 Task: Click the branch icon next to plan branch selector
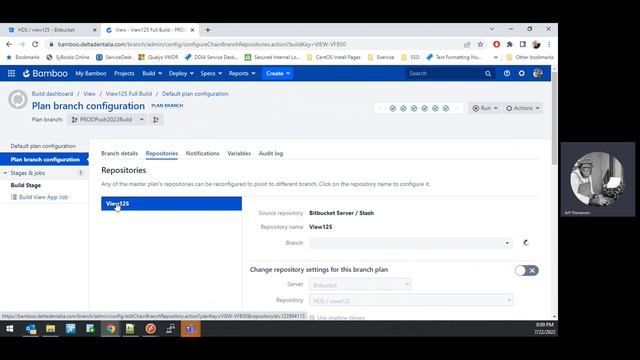(156, 120)
